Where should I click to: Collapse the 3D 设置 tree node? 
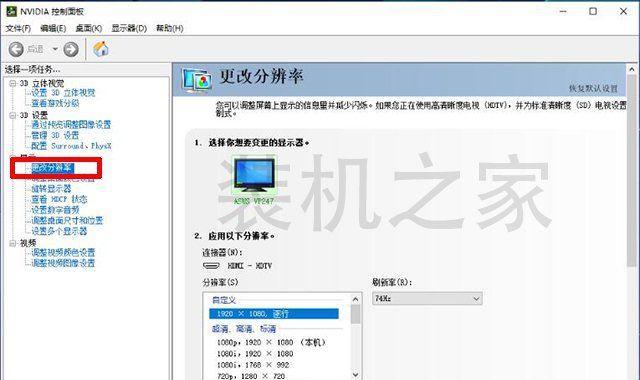click(x=13, y=116)
